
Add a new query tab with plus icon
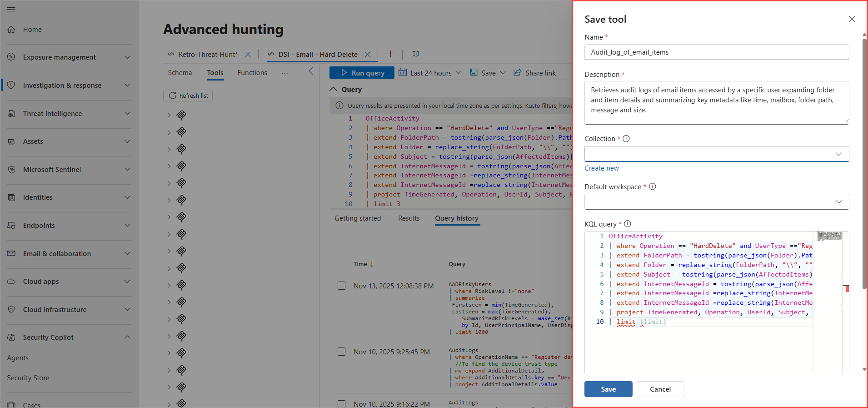coord(390,54)
